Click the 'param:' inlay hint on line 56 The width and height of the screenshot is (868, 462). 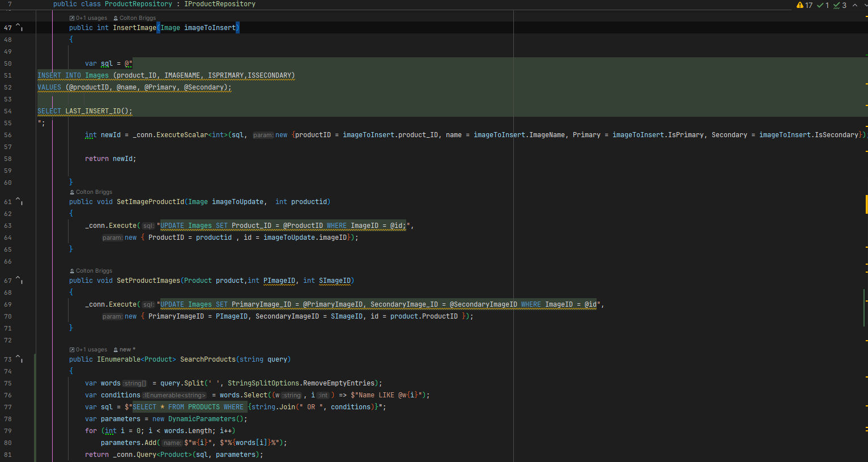(x=263, y=135)
